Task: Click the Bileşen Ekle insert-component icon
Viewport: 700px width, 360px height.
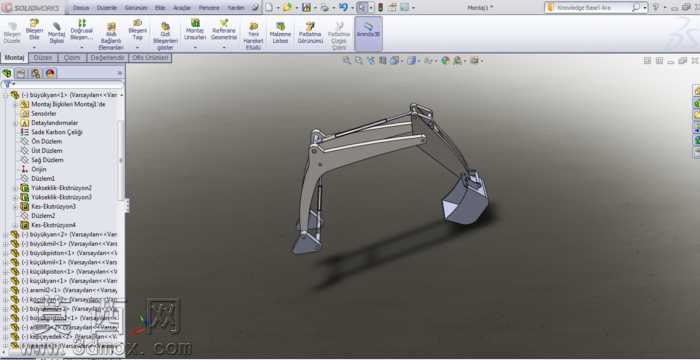Action: [x=34, y=23]
